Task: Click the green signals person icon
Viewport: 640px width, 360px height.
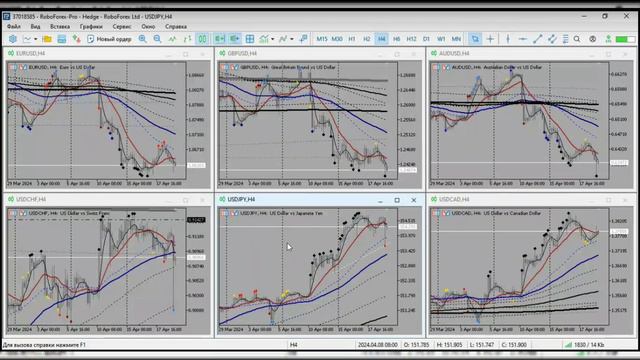Action: 608,39
